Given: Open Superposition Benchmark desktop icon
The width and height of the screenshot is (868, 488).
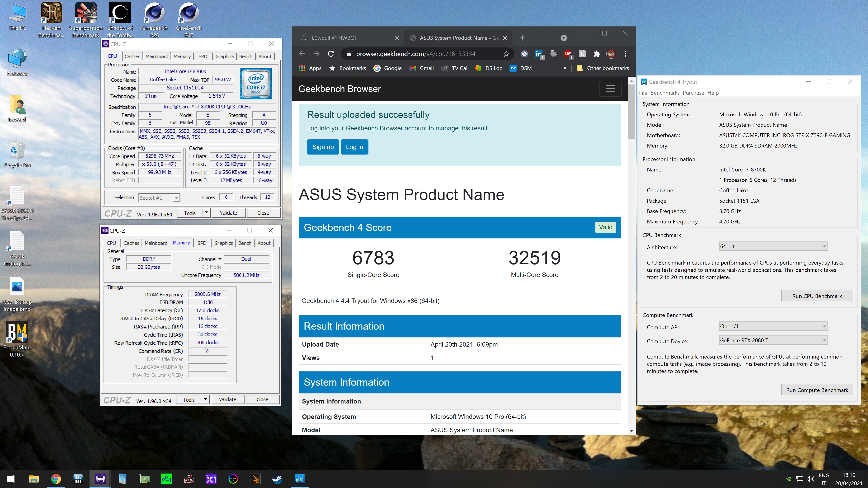Looking at the screenshot, I should [x=86, y=19].
